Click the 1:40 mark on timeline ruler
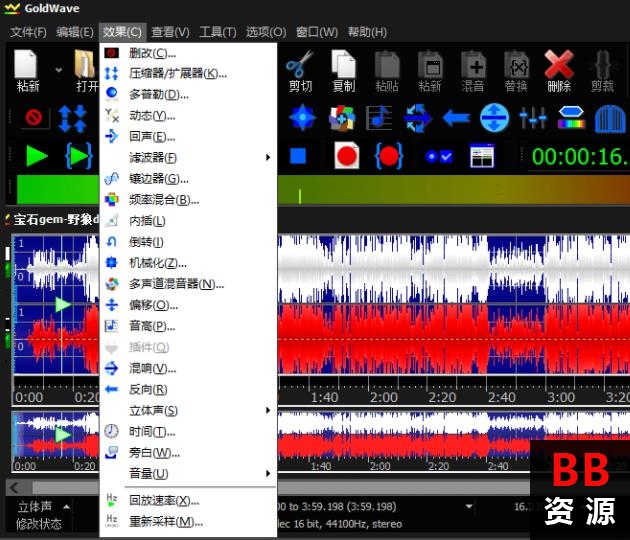630x540 pixels. (325, 397)
